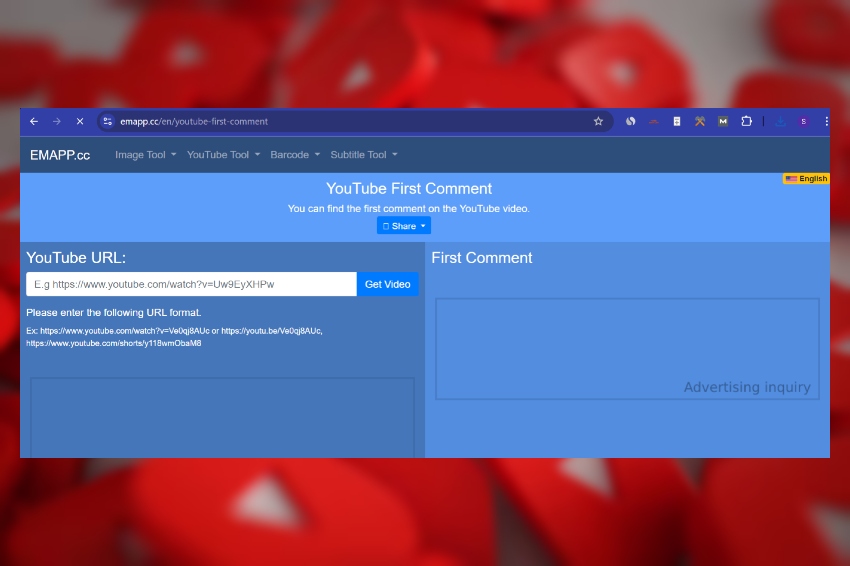
Task: Open the Similarweb extension icon
Action: click(x=630, y=121)
